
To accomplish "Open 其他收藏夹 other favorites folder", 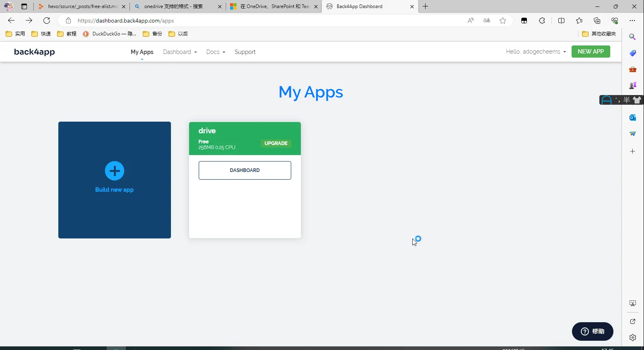I will pyautogui.click(x=599, y=34).
